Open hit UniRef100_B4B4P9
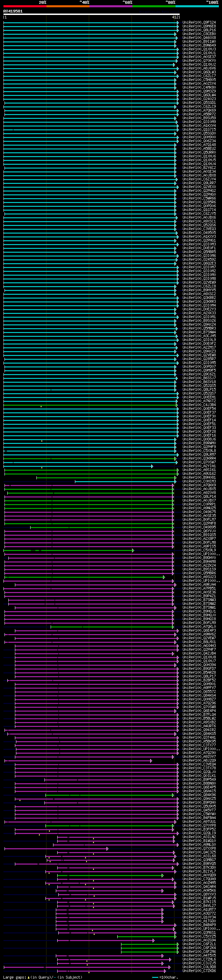 pos(199,925)
